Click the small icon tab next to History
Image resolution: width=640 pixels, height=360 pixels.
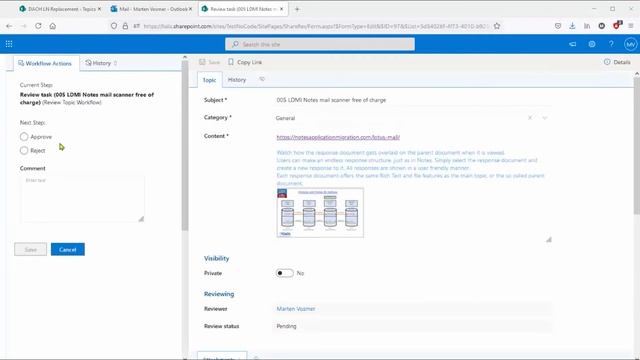[262, 79]
